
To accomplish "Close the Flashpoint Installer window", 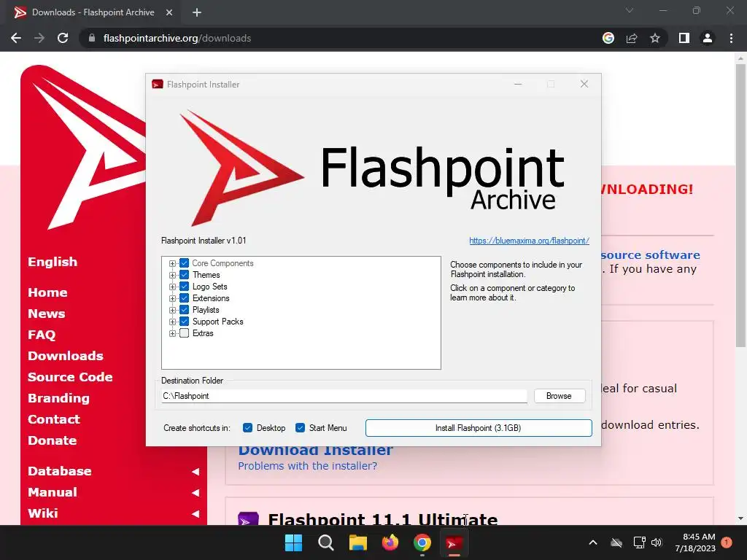I will 584,84.
